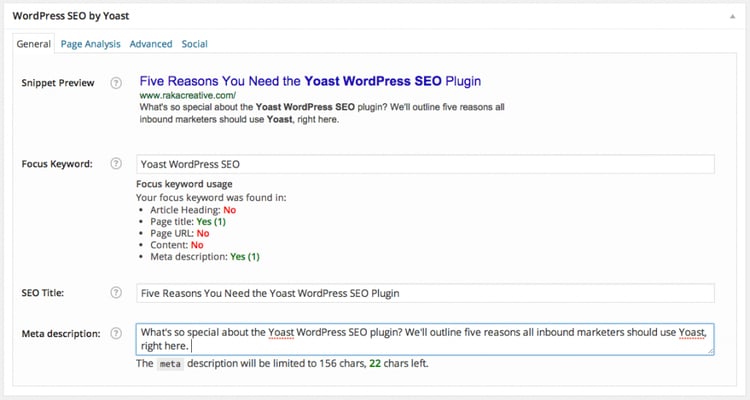Click the www.rakacreative.com/ snippet URL
This screenshot has height=400, width=750.
point(188,95)
